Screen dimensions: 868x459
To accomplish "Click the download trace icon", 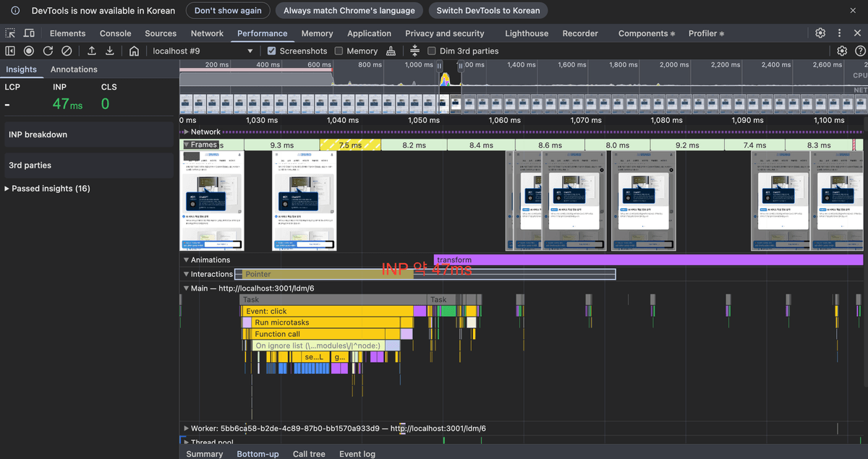I will tap(110, 51).
